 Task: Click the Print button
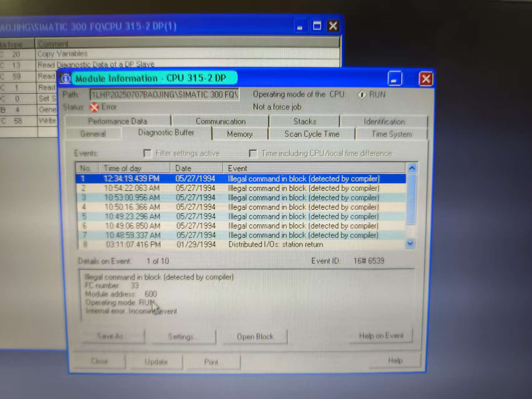[x=214, y=362]
